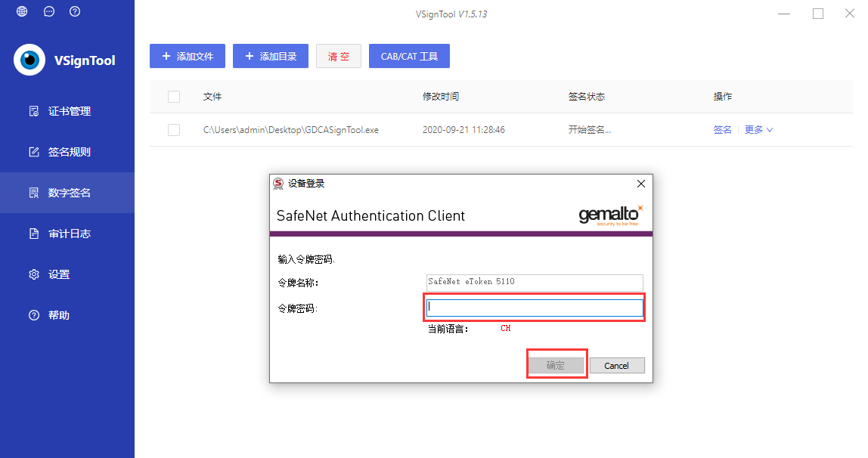Click the 签名 link for GDCASignTool.exe

(x=722, y=129)
